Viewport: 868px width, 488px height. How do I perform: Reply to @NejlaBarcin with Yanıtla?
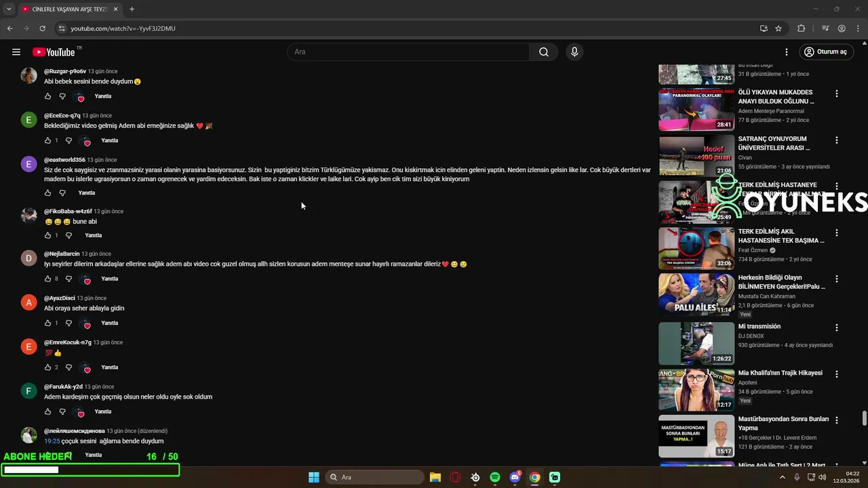[x=110, y=279]
